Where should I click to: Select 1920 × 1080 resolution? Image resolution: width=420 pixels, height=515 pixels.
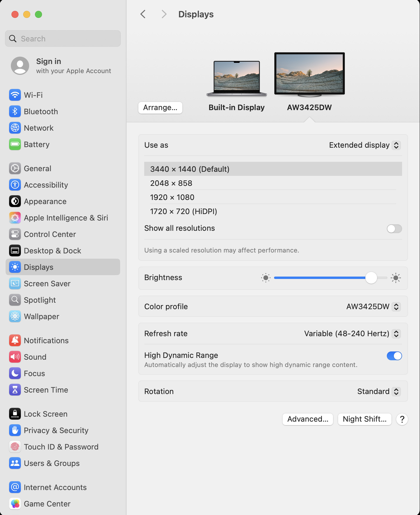pyautogui.click(x=273, y=197)
